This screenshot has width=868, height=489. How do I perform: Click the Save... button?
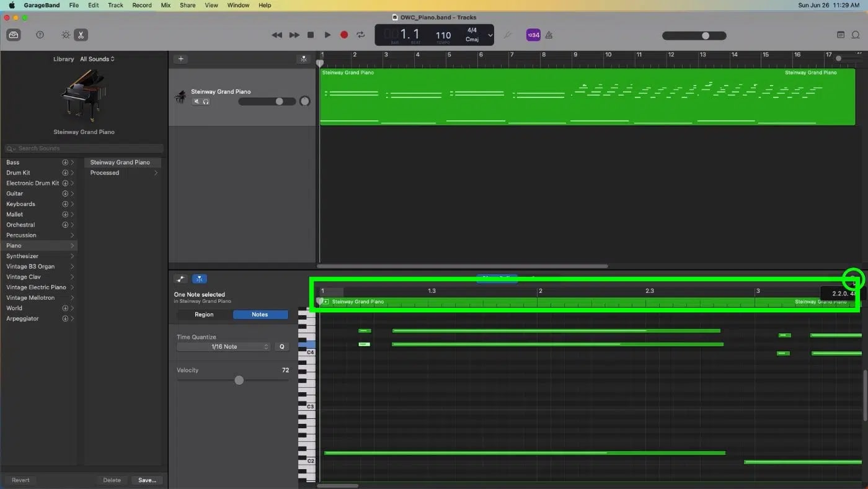coord(147,480)
